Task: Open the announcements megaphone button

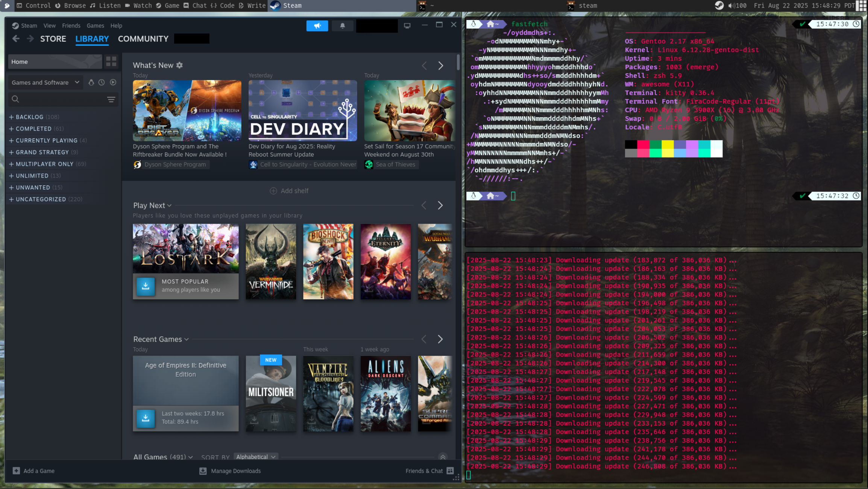Action: pos(317,26)
